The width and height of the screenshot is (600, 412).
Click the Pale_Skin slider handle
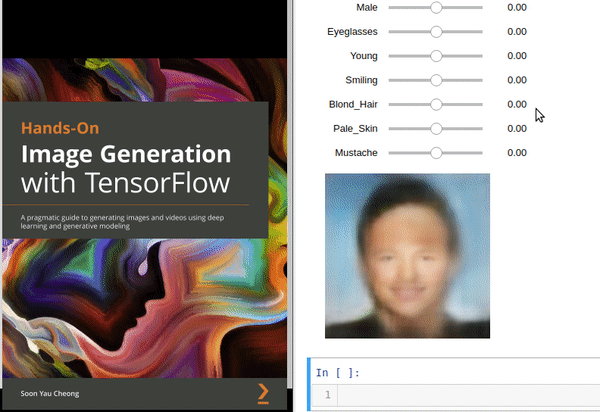(436, 129)
